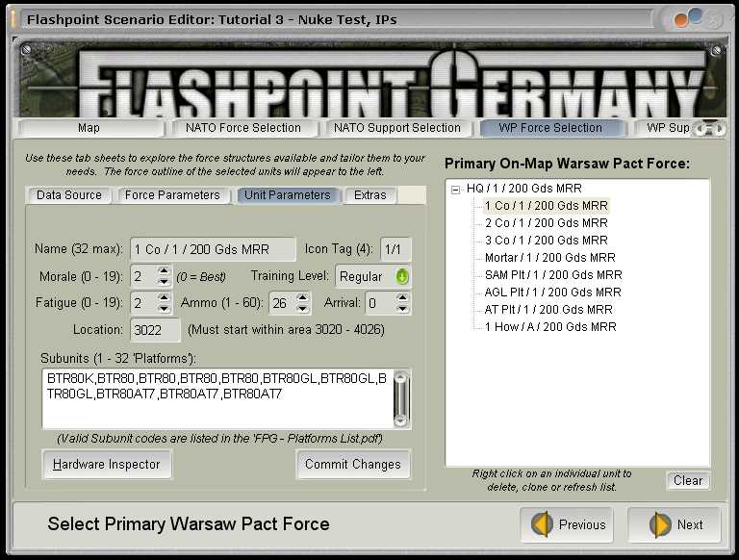Decrease Morale with down arrow

[163, 281]
